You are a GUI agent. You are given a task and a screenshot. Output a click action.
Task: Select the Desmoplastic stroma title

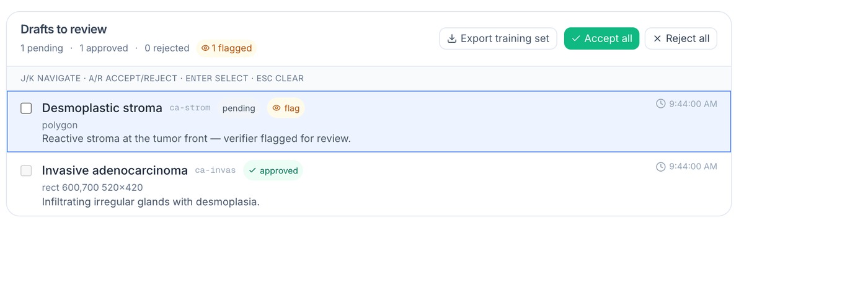[102, 108]
